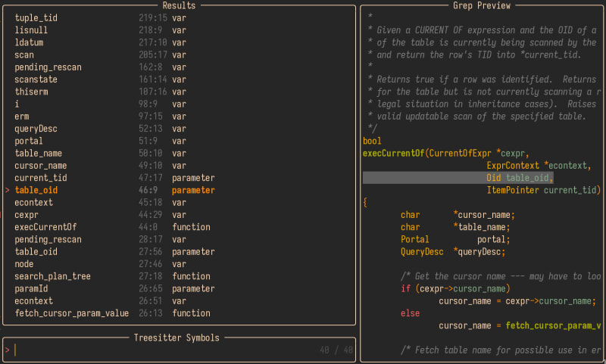This screenshot has height=364, width=606.
Task: Select the lisnull var result
Action: (x=30, y=30)
